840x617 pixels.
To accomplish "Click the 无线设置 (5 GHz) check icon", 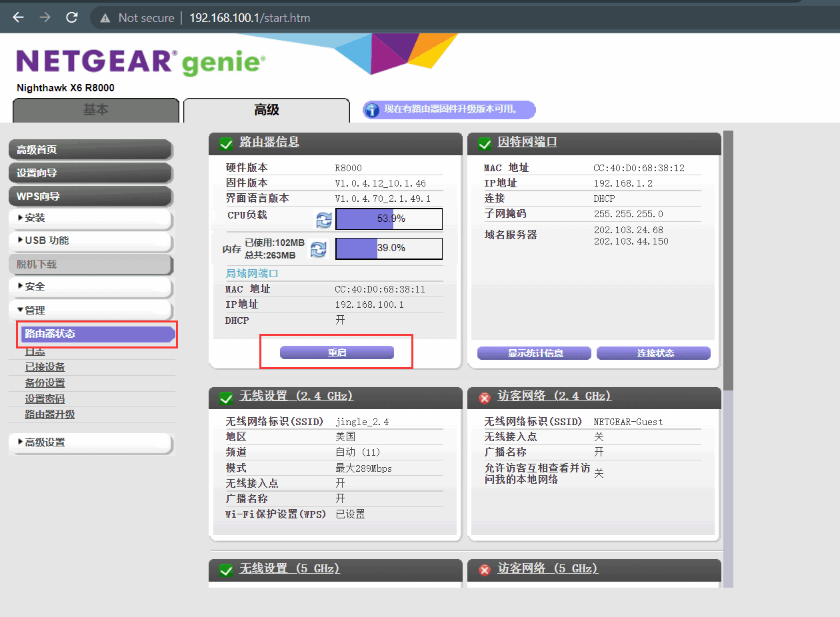I will coord(225,570).
